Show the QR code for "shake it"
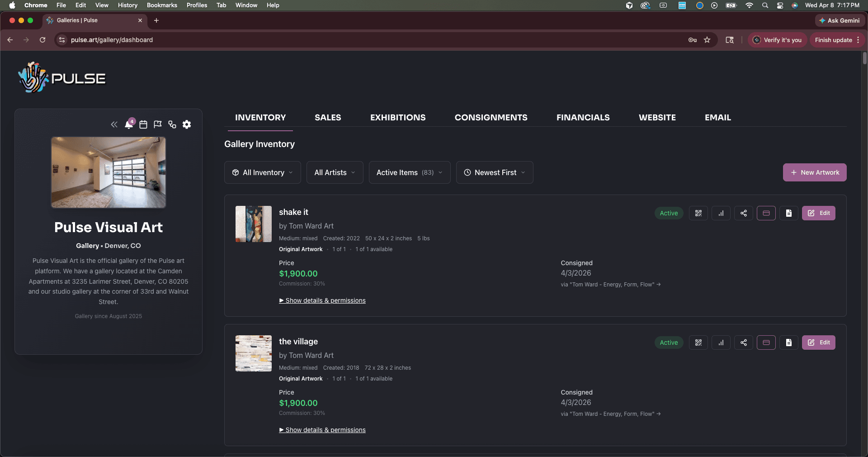Image resolution: width=868 pixels, height=457 pixels. coord(698,213)
